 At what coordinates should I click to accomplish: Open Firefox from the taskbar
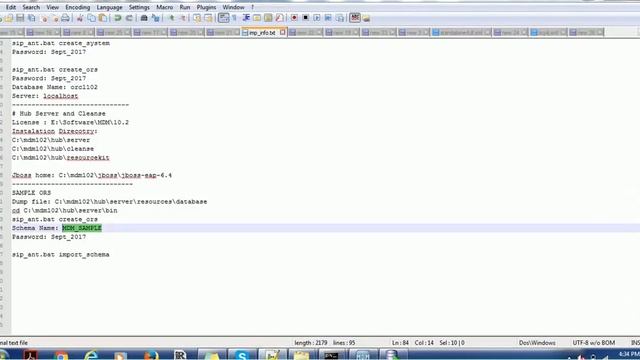coord(151,356)
